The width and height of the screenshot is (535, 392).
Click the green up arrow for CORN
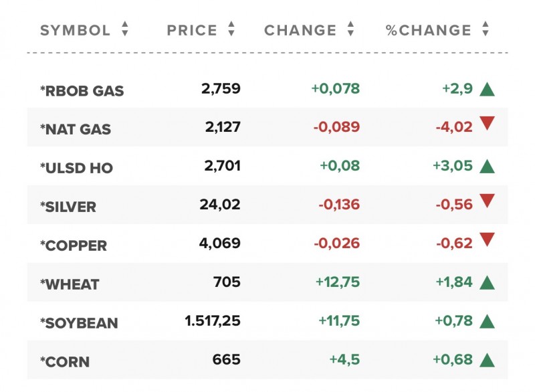[487, 361]
